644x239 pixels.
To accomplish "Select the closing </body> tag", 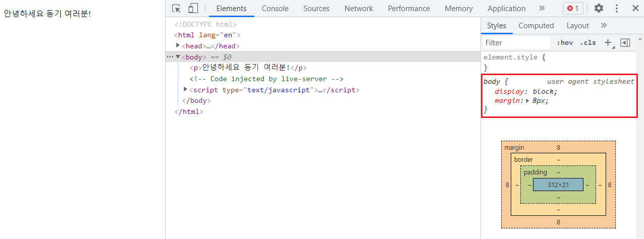I will [196, 100].
